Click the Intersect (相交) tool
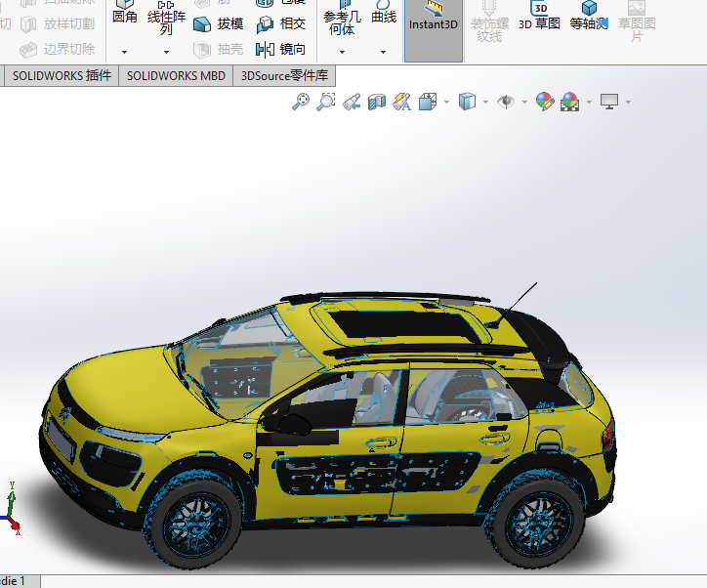The height and width of the screenshot is (588, 707). (281, 23)
